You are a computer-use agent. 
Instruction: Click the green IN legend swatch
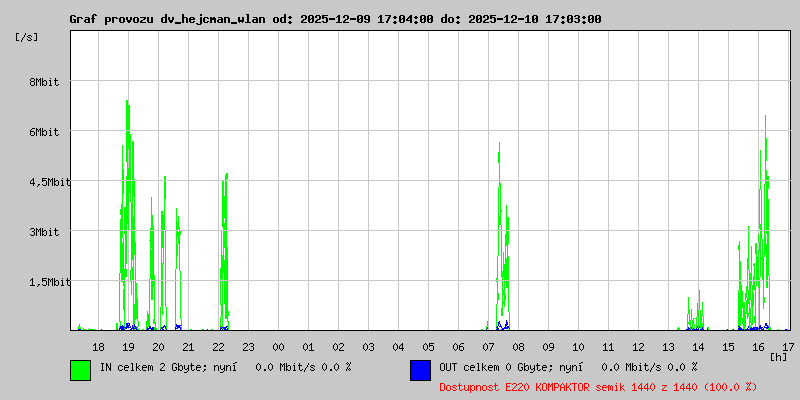tap(81, 370)
